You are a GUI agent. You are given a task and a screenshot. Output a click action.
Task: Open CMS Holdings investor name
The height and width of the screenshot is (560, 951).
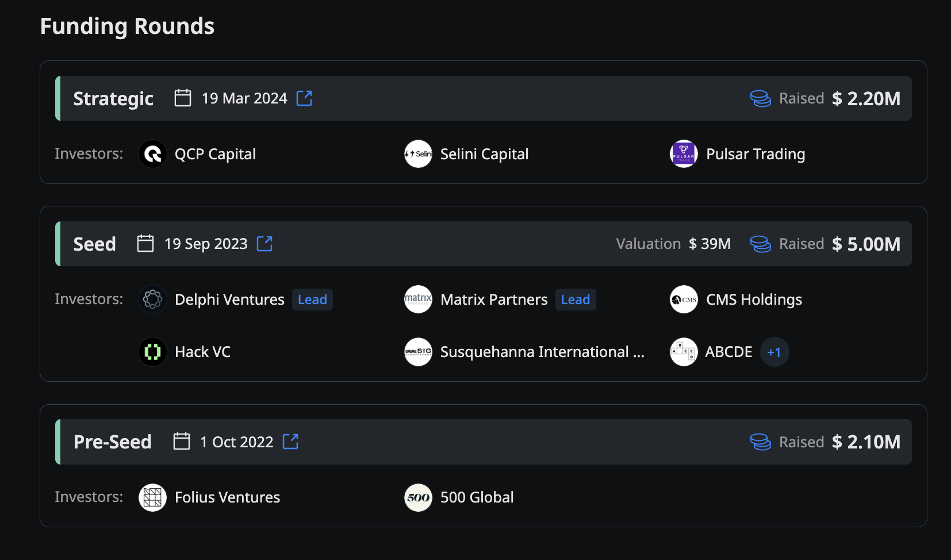pyautogui.click(x=754, y=300)
